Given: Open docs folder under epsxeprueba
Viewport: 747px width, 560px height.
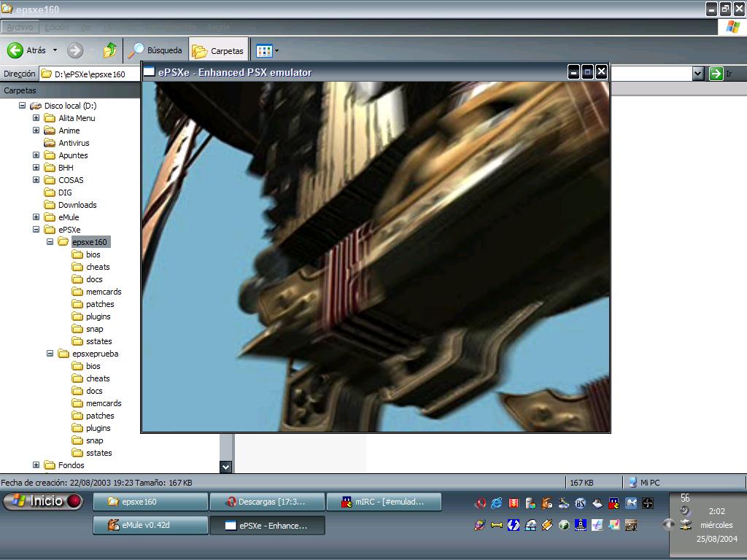Looking at the screenshot, I should (87, 391).
